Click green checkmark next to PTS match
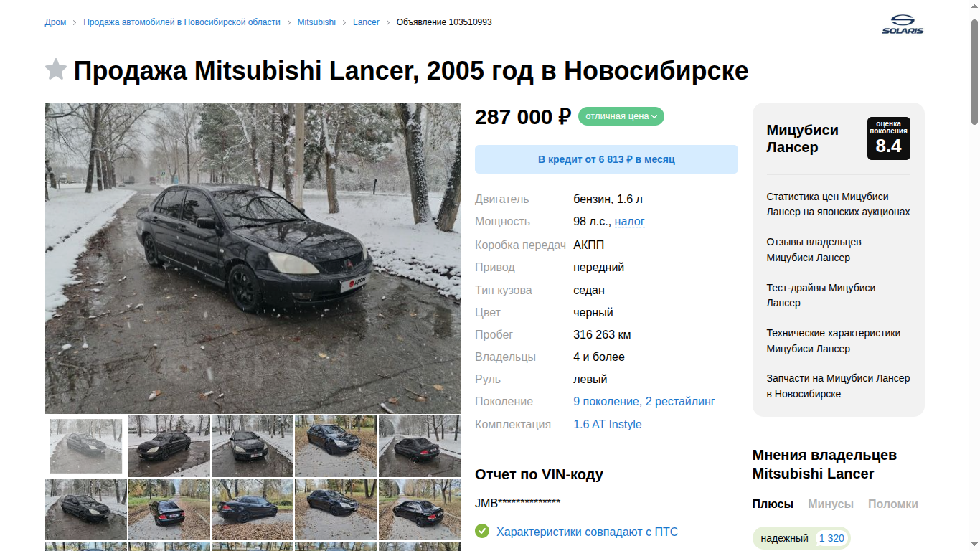Screen dimensions: 980x551 click(x=482, y=532)
